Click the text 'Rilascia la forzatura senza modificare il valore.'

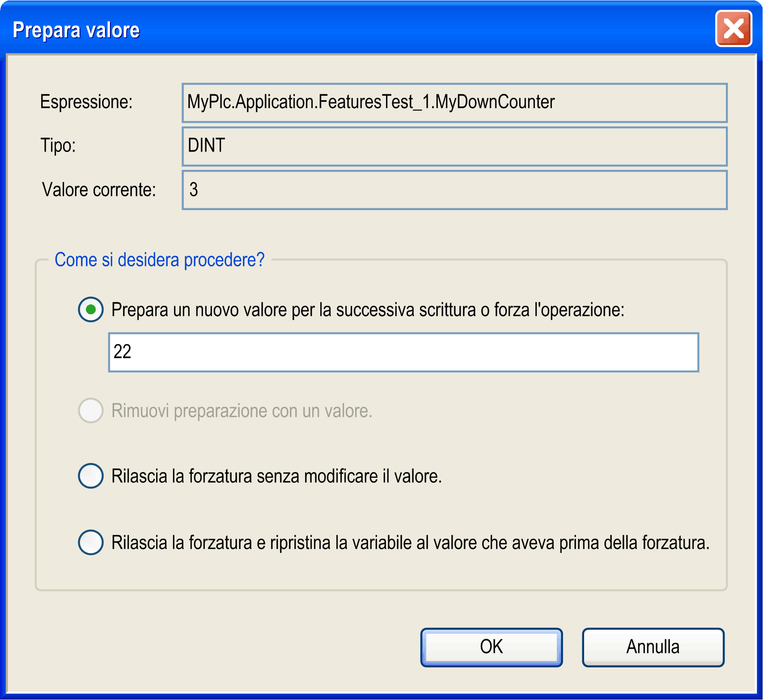(x=276, y=476)
